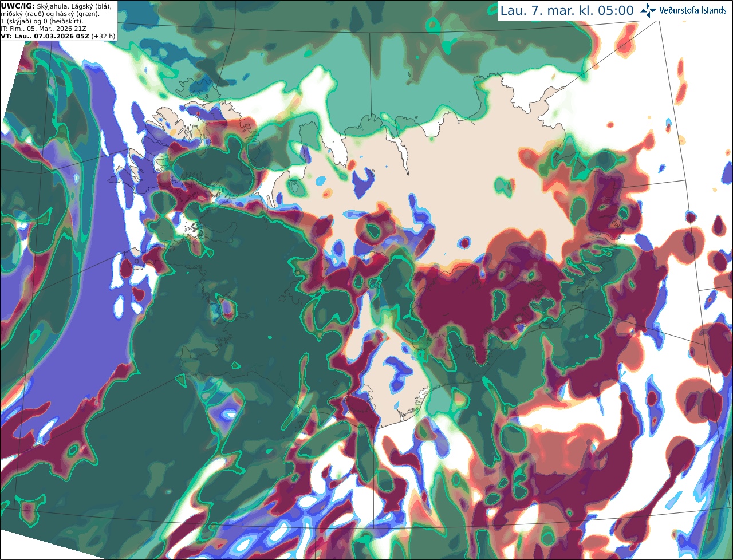Screen dimensions: 733x560
Task: Click the '1 (skýjað) og 0 (heiðskírt).' line
Action: pos(42,21)
